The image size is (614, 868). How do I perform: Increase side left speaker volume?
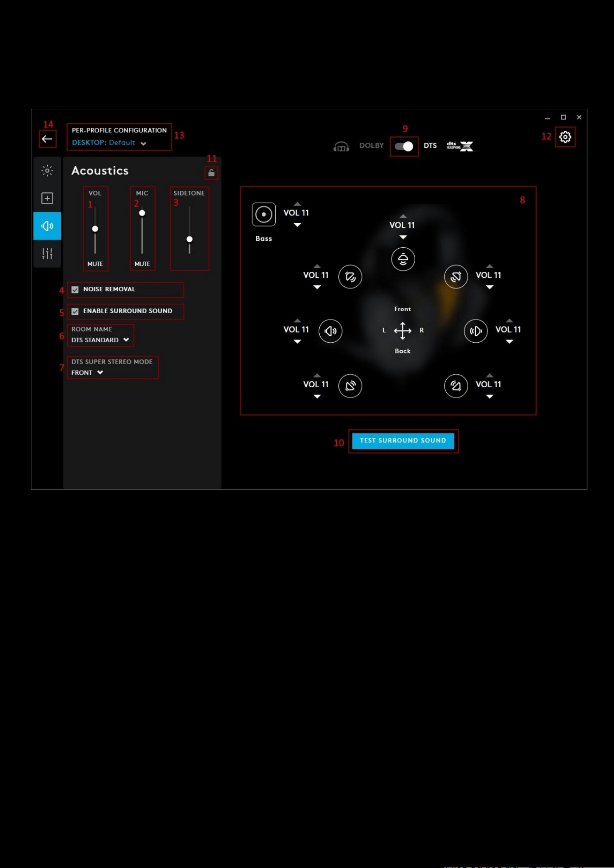[x=298, y=321]
